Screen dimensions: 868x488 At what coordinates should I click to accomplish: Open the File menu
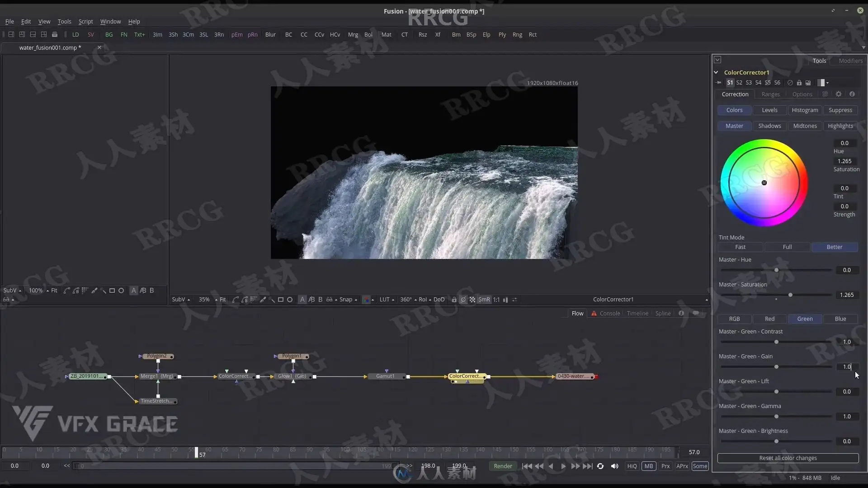pyautogui.click(x=9, y=21)
